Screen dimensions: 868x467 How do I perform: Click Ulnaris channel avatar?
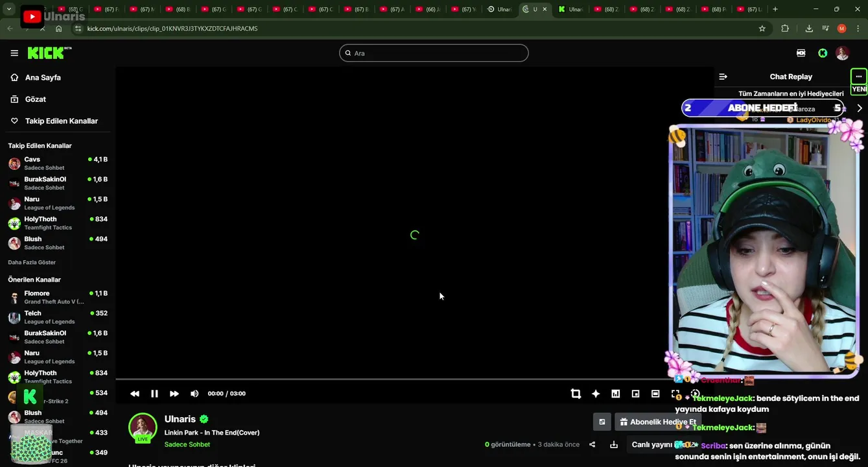point(143,427)
